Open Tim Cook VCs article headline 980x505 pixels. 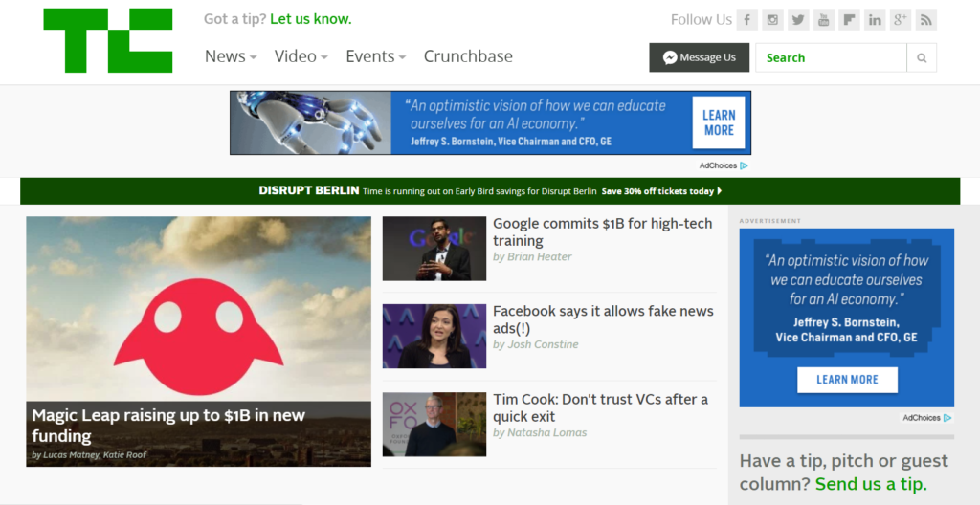[600, 407]
